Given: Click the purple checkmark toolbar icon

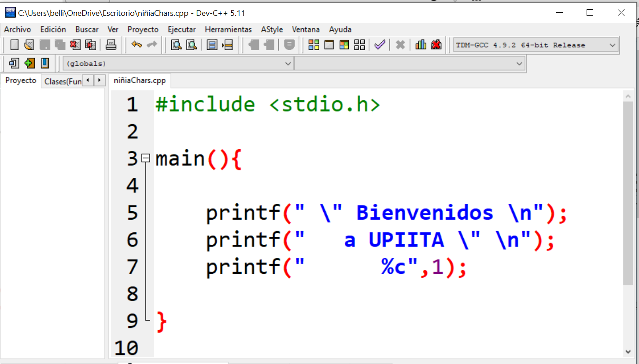Looking at the screenshot, I should pos(380,45).
